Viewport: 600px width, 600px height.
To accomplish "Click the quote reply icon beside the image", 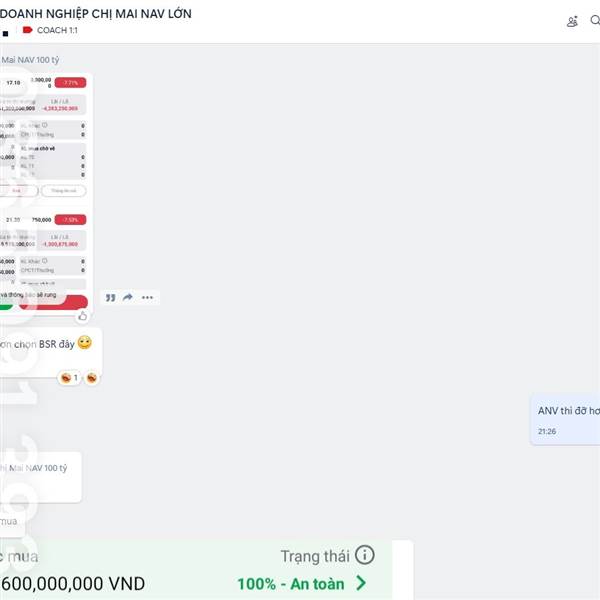I will (x=111, y=298).
